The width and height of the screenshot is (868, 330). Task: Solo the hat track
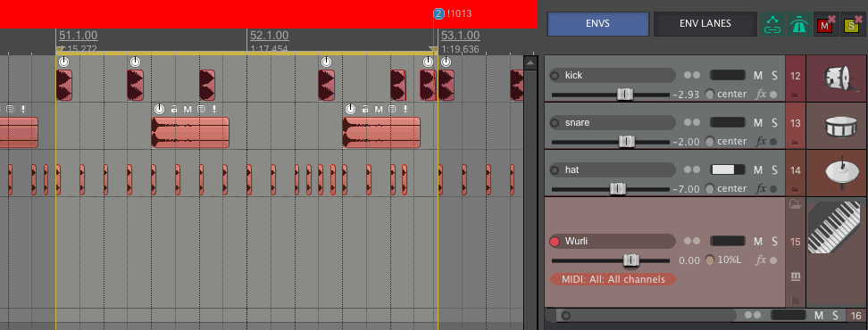[x=774, y=169]
